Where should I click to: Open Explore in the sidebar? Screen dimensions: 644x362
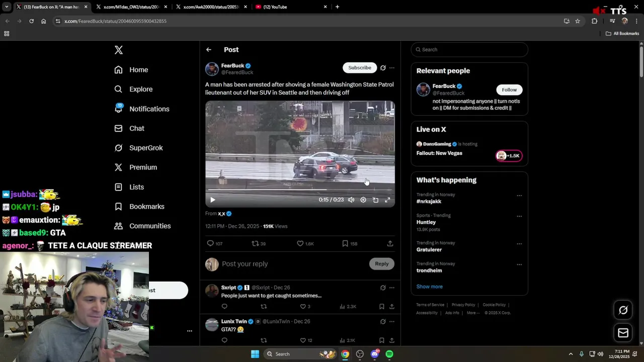(x=133, y=89)
